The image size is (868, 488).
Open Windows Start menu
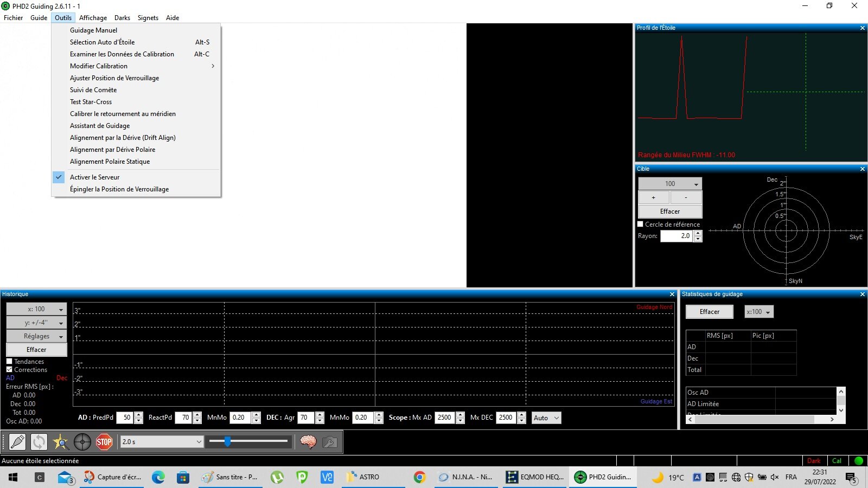[x=13, y=477]
